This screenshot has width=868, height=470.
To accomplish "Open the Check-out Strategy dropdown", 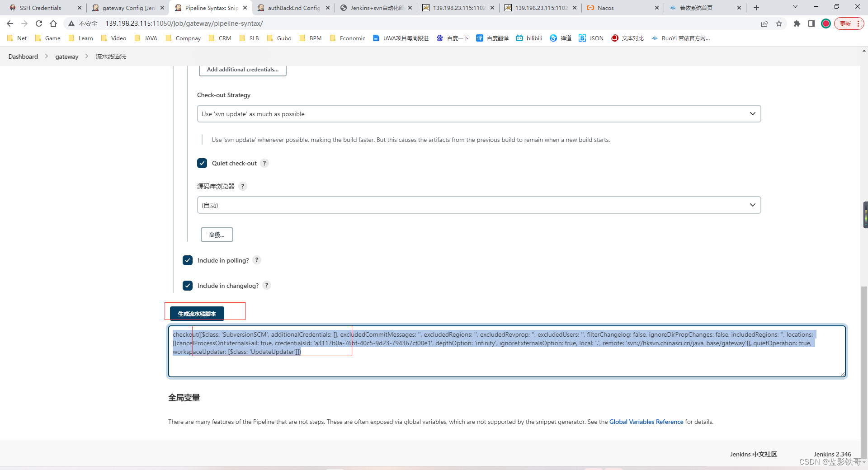I will (479, 114).
